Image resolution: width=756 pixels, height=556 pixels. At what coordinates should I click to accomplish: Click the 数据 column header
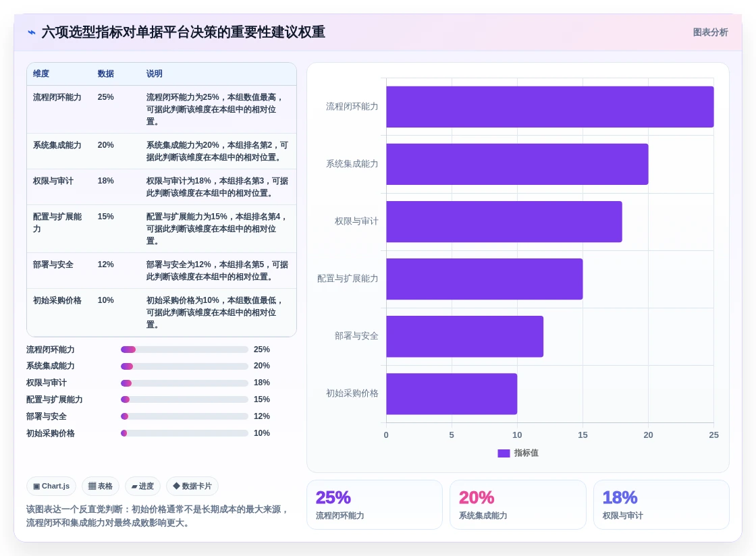click(105, 74)
